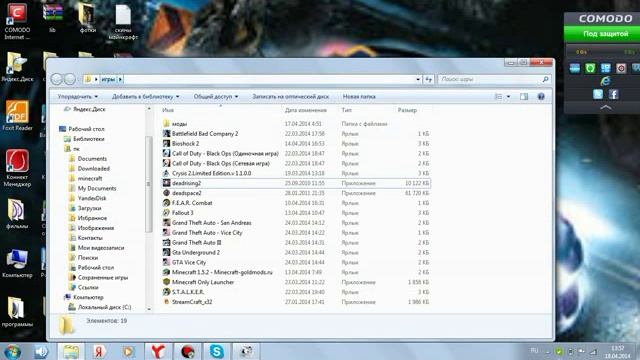Open Yandex browser taskbar icon

158,351
